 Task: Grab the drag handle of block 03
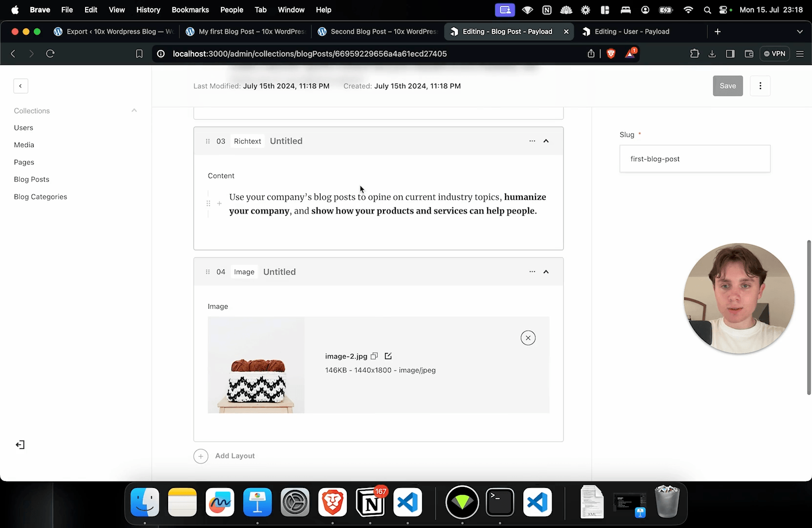coord(208,141)
